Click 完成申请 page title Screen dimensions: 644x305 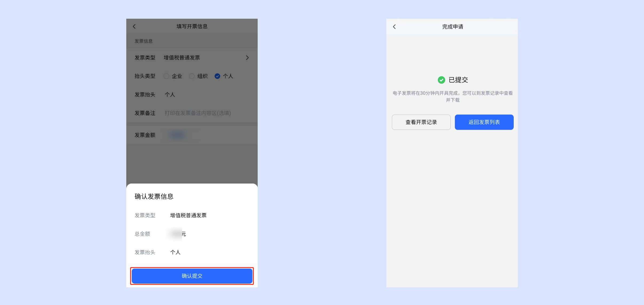click(453, 27)
